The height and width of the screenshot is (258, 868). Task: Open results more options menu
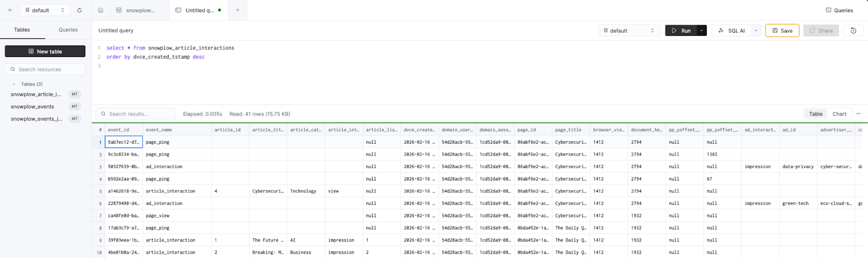tap(858, 114)
